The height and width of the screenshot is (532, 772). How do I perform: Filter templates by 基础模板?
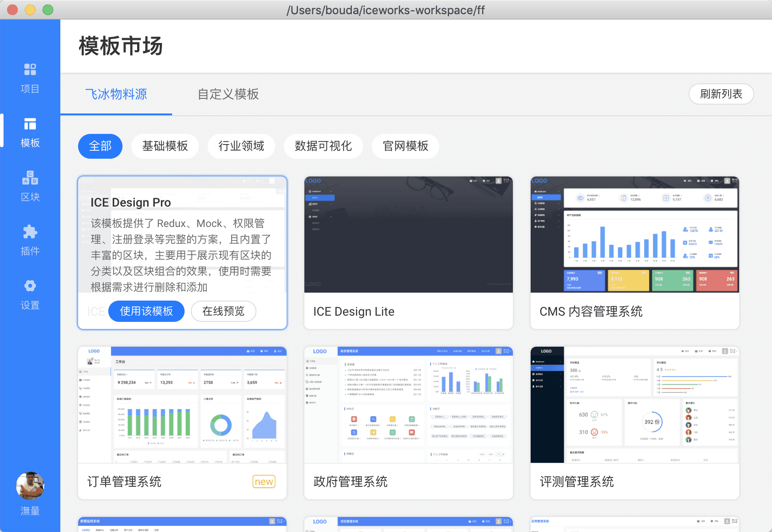pos(165,146)
